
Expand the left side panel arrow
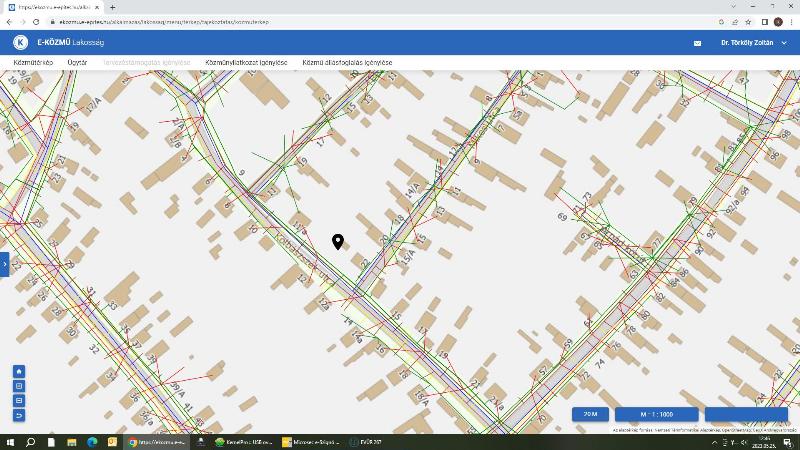pos(4,264)
